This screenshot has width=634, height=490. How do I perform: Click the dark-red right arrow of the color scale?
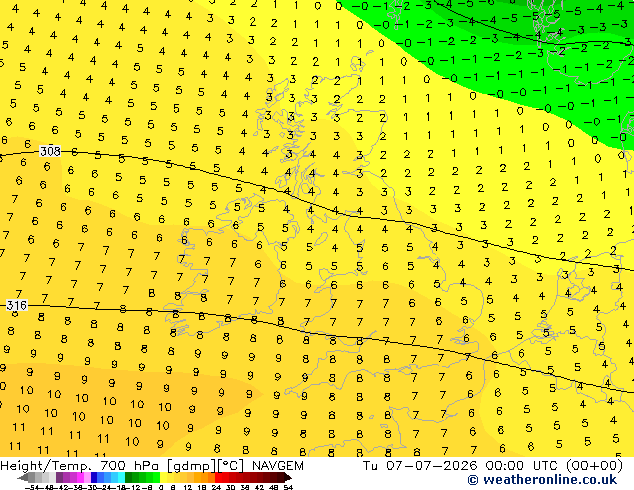(x=288, y=477)
